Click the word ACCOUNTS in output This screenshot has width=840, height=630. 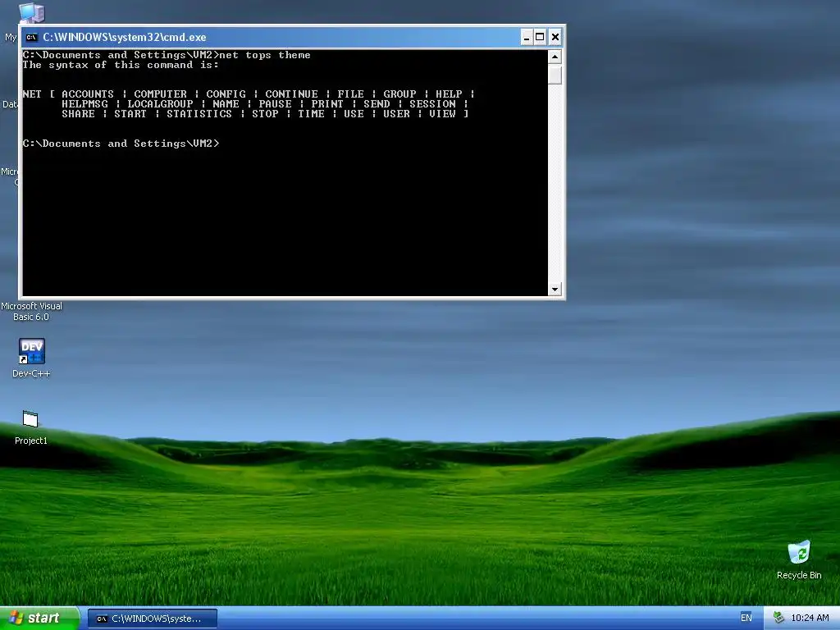(x=88, y=94)
